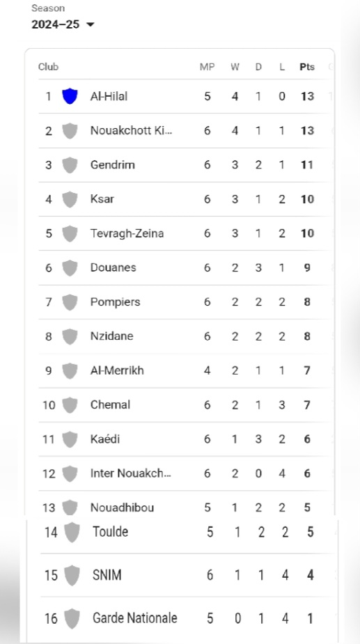360x644 pixels.
Task: Click the SNIM shield icon
Action: pyautogui.click(x=72, y=575)
